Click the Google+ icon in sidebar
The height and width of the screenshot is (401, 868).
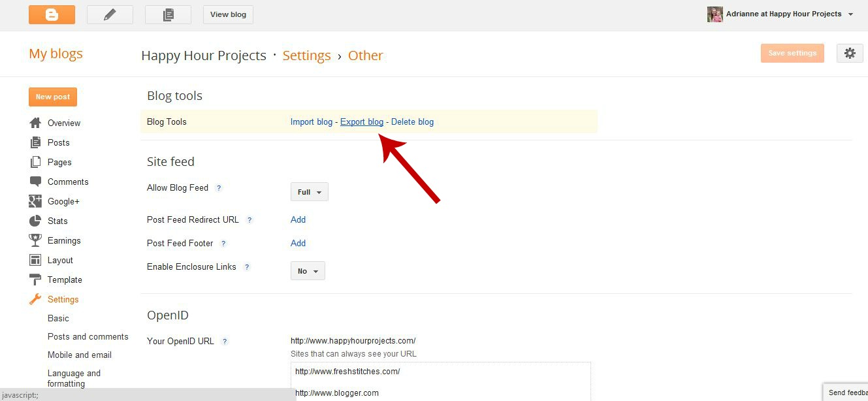(35, 201)
